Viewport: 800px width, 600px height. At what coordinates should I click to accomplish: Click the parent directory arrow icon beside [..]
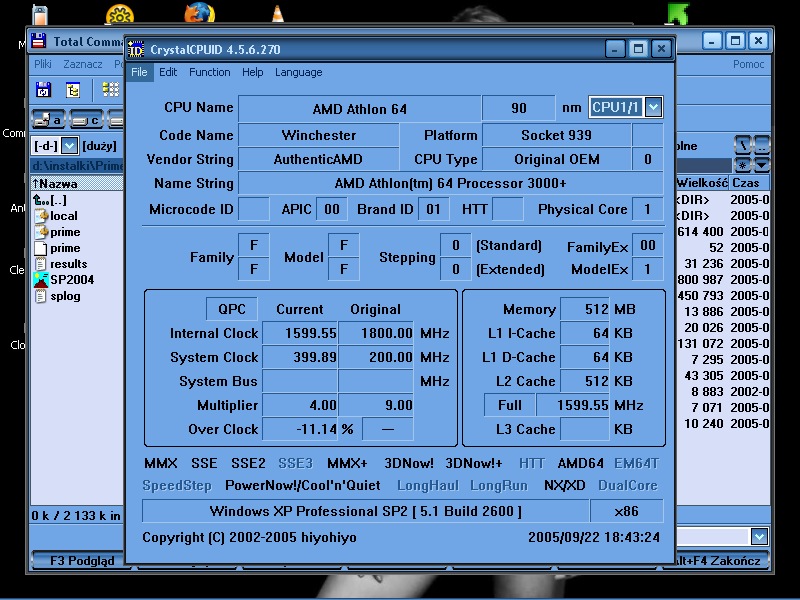click(x=39, y=199)
